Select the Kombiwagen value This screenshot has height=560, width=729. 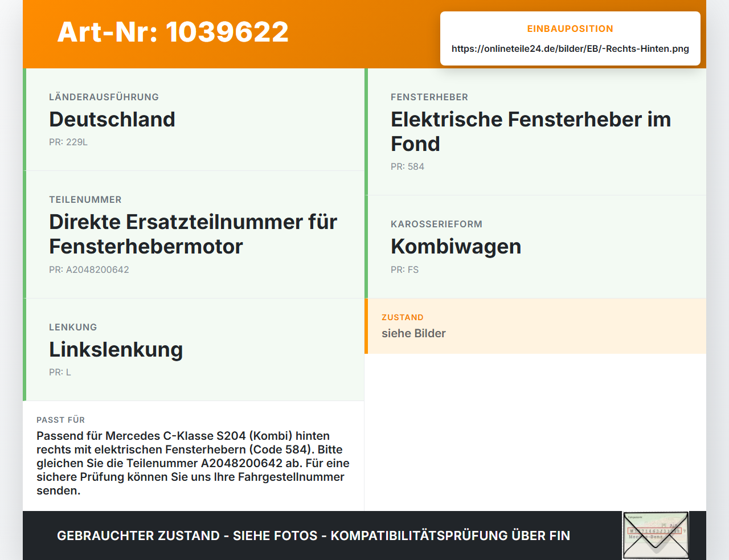click(x=456, y=246)
